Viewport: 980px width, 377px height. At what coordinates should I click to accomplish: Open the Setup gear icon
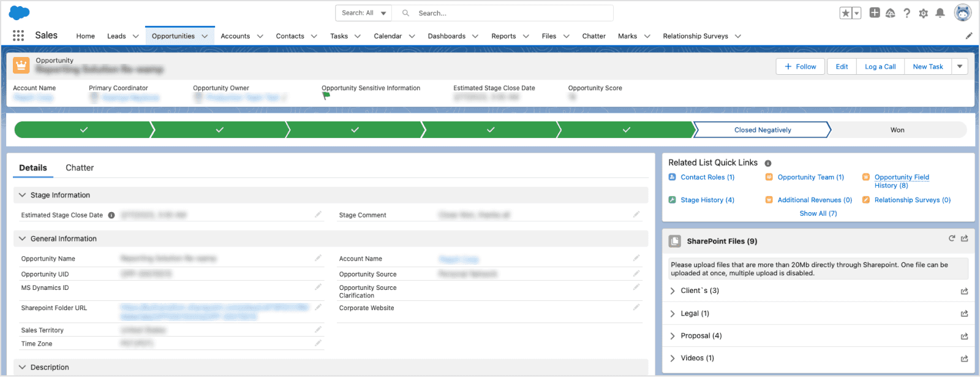click(923, 13)
